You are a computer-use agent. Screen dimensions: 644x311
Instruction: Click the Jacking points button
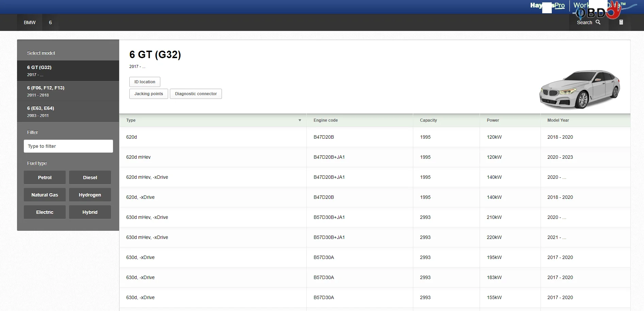point(148,94)
